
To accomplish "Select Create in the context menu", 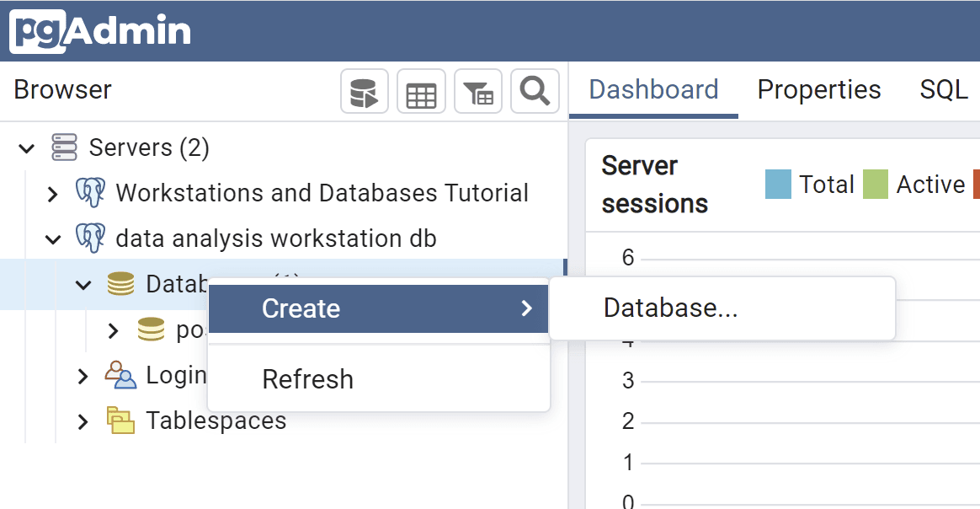I will tap(301, 308).
